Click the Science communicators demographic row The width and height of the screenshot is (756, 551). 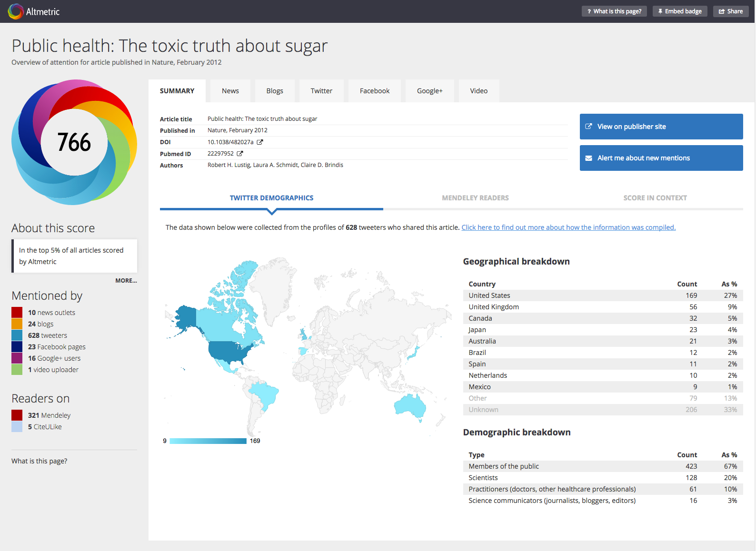coord(603,501)
